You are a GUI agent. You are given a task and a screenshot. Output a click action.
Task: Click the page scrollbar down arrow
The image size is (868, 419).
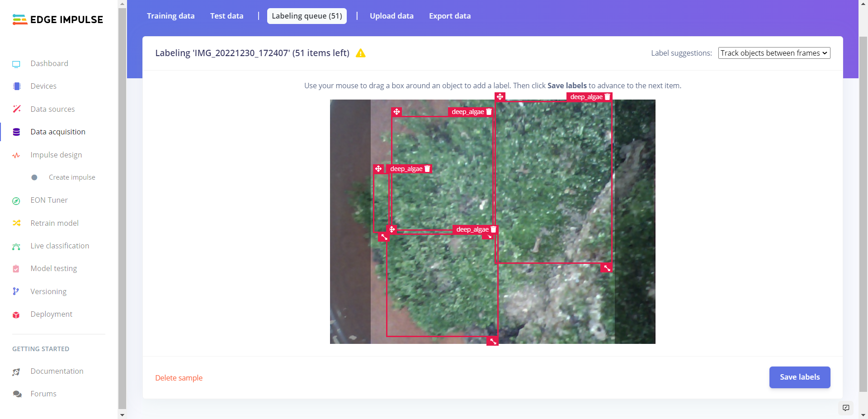coord(863,415)
